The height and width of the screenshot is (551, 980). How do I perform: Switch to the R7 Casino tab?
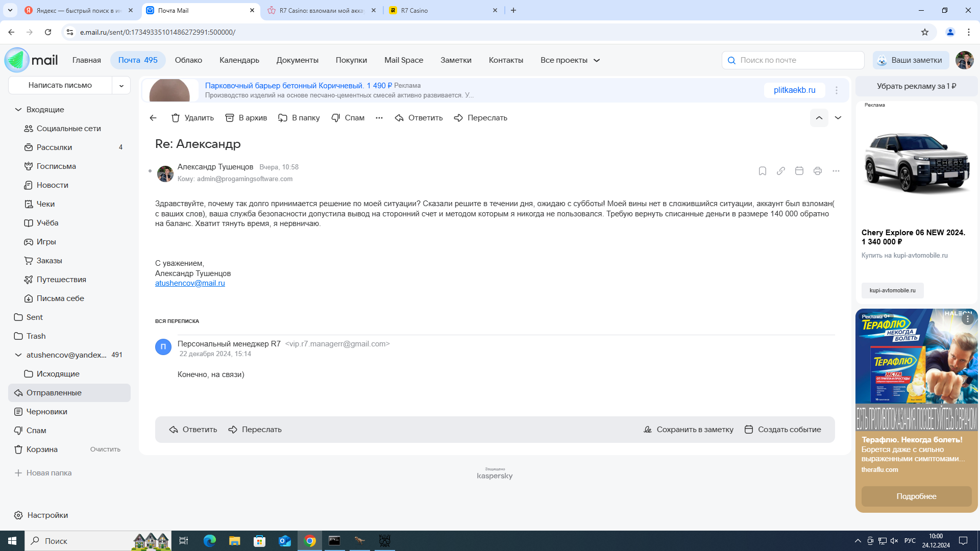tap(443, 10)
